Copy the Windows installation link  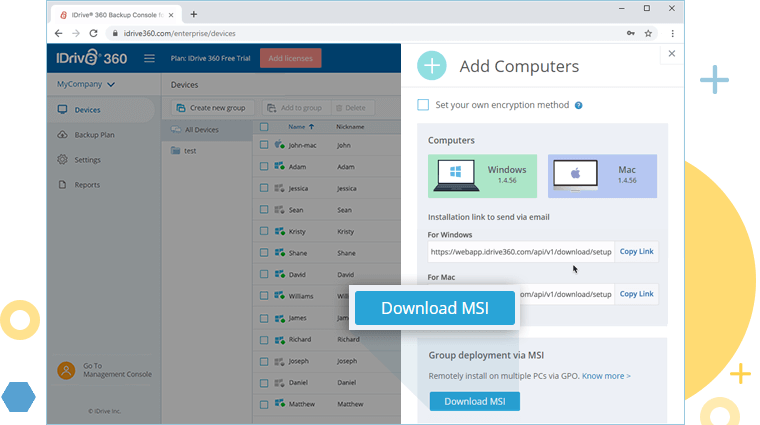tap(636, 252)
